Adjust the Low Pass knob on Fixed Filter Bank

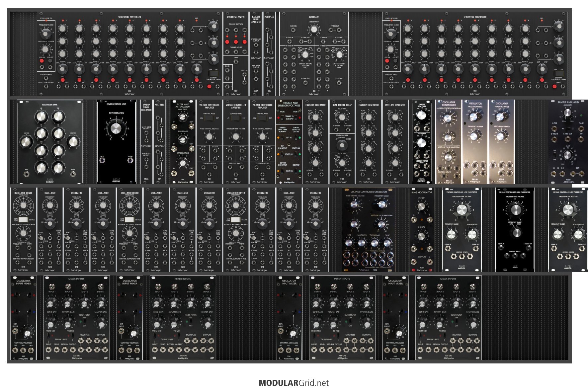(26, 142)
